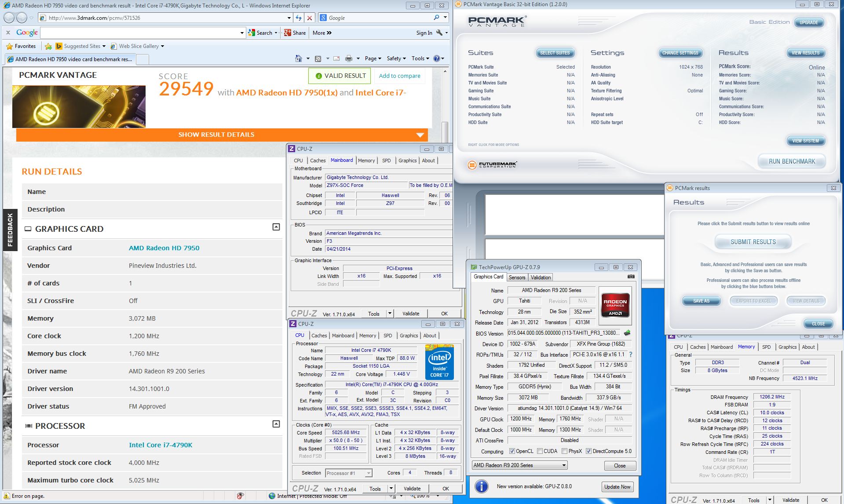This screenshot has height=504, width=844.
Task: Click the Google search magnifier icon
Action: click(x=436, y=18)
